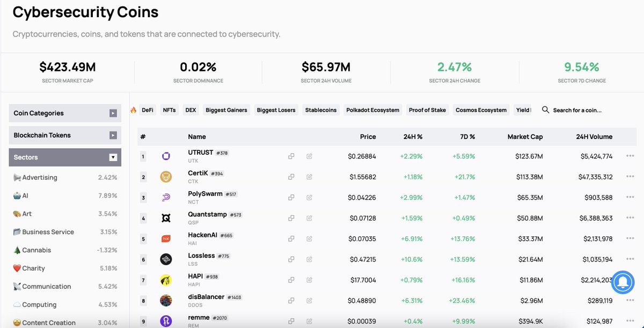Click the search magnifier icon

click(545, 110)
